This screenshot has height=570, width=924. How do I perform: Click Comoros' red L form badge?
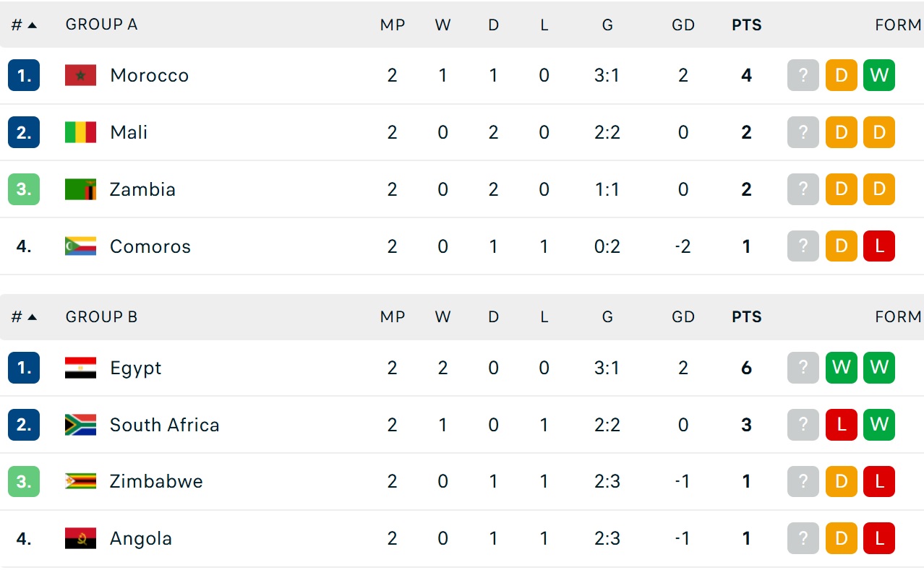point(878,246)
